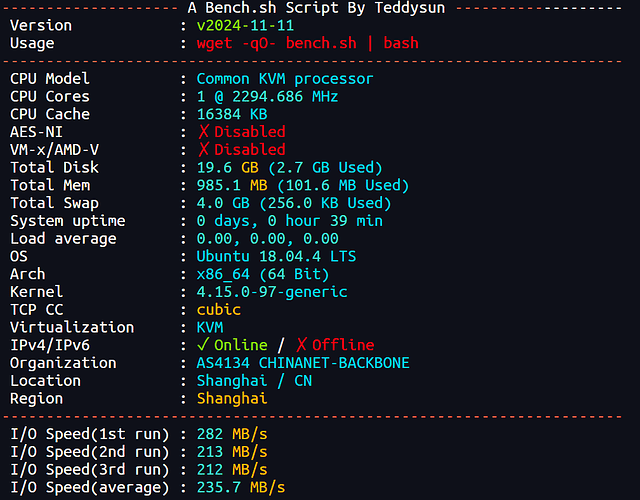The image size is (640, 500).
Task: Click the CPU cores value 1 @ 2294.686 MHz
Action: coord(267,97)
